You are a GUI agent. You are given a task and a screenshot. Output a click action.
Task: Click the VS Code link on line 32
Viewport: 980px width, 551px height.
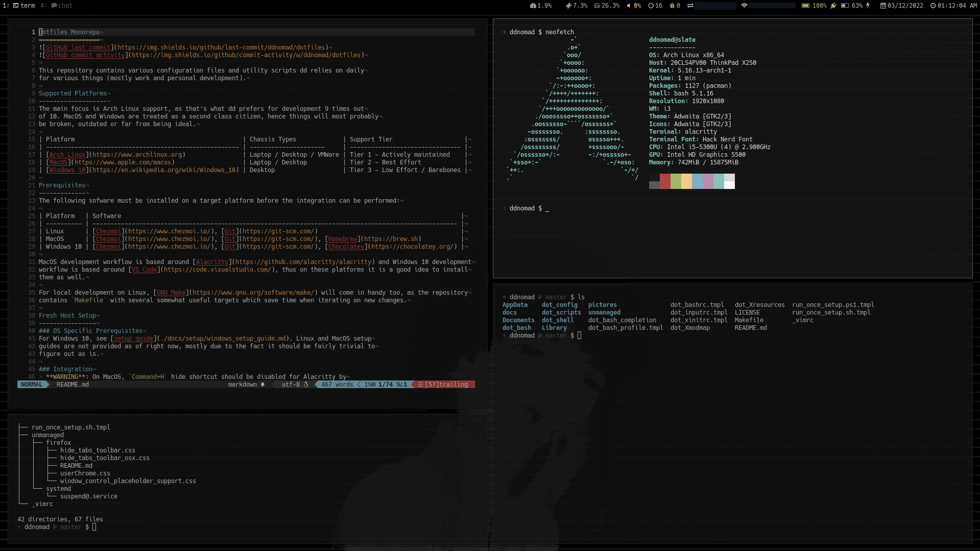[144, 270]
